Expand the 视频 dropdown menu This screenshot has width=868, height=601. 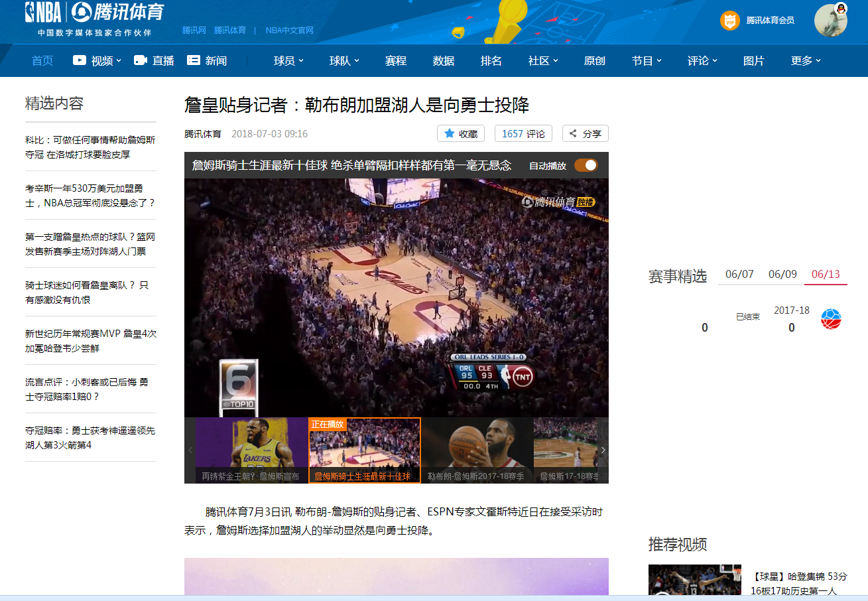[119, 60]
